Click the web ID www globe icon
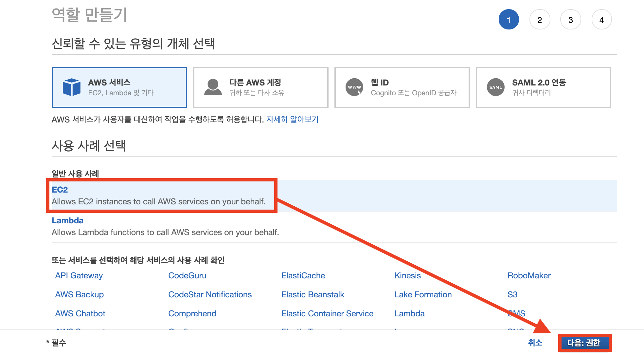 (354, 87)
